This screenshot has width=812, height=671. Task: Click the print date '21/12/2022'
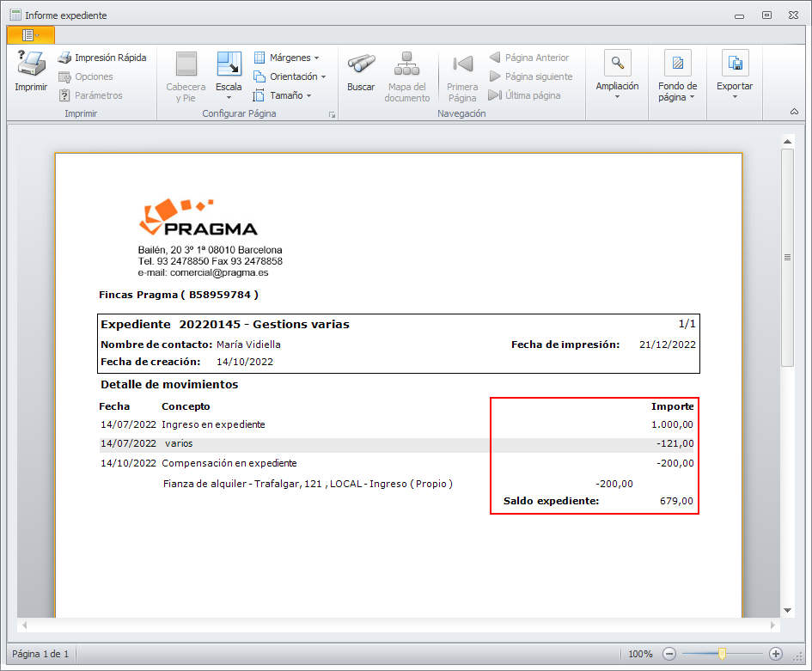pyautogui.click(x=668, y=345)
